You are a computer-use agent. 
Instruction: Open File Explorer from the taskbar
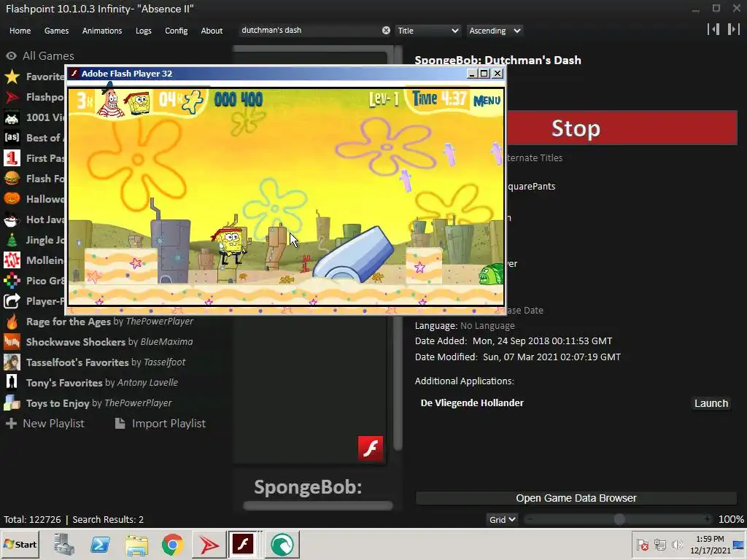tap(136, 544)
